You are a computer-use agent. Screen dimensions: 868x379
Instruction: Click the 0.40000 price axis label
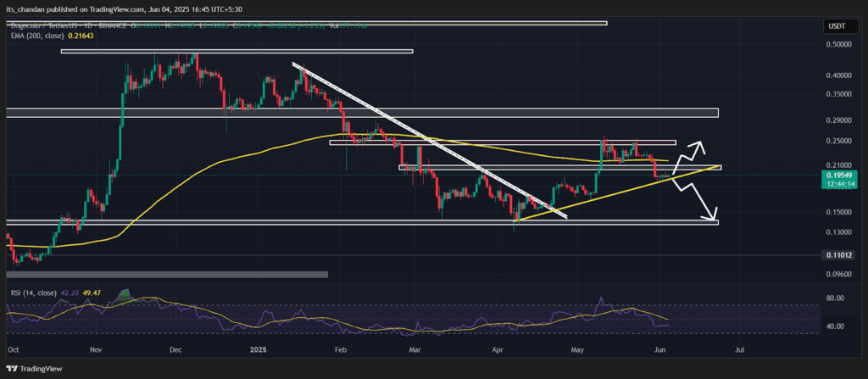tap(838, 75)
